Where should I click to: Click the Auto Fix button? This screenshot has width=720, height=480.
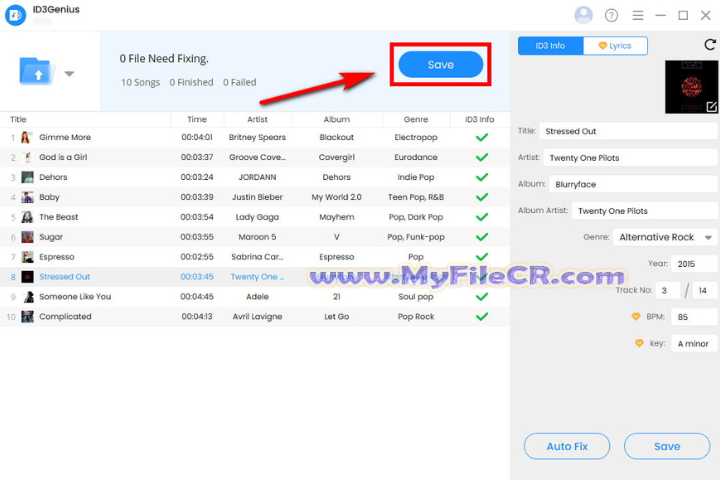click(567, 446)
